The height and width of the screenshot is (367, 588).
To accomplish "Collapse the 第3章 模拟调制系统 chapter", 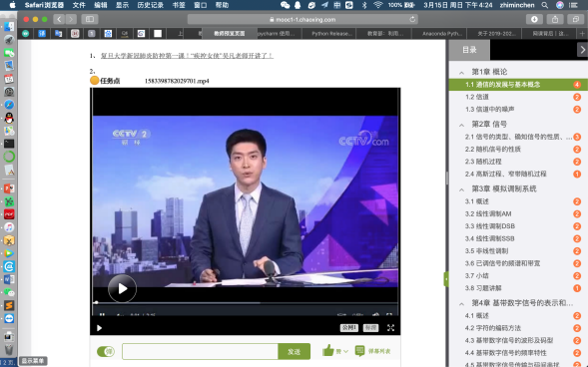I will point(461,189).
